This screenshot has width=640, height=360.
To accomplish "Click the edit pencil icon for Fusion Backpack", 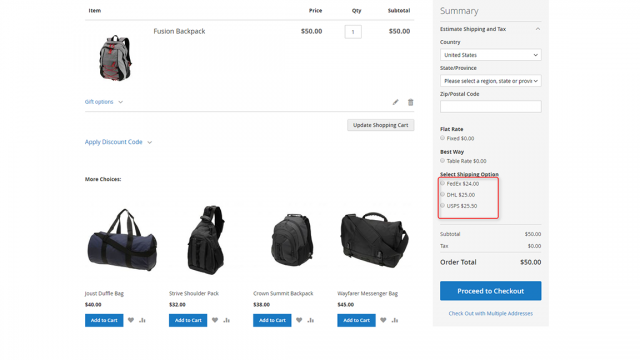I will 395,102.
